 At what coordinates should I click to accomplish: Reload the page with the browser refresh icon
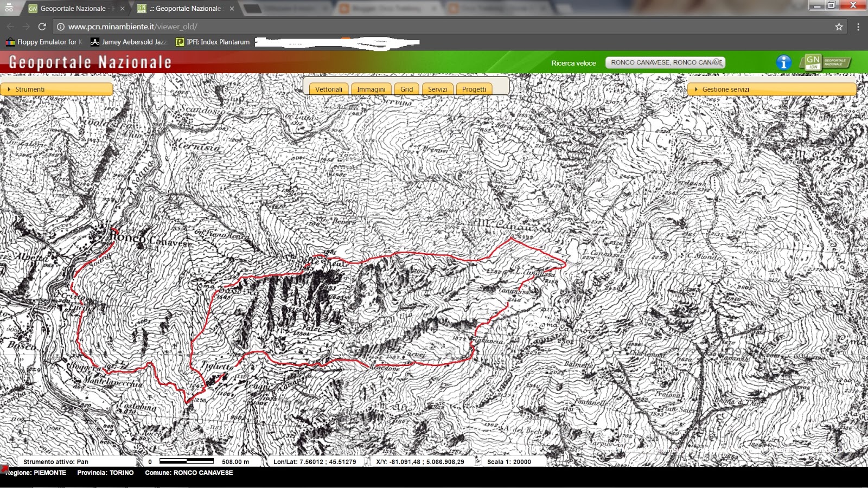[42, 27]
